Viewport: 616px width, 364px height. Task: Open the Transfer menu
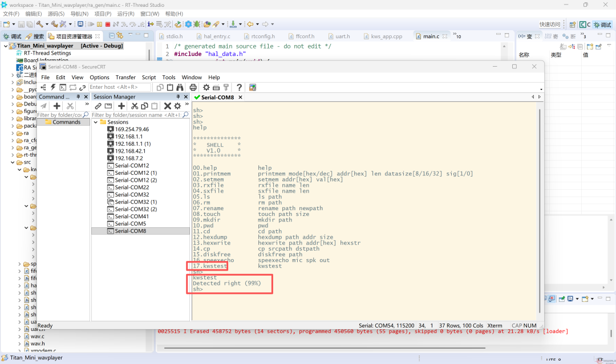[125, 77]
